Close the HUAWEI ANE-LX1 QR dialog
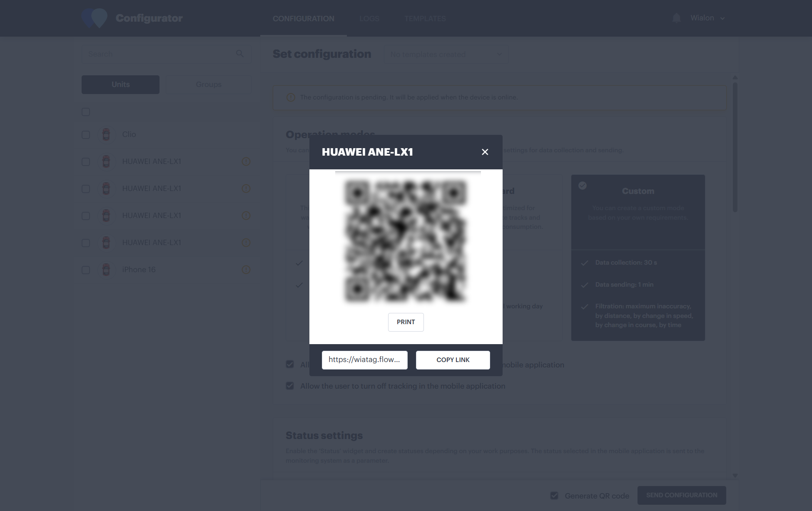The image size is (812, 511). tap(485, 152)
